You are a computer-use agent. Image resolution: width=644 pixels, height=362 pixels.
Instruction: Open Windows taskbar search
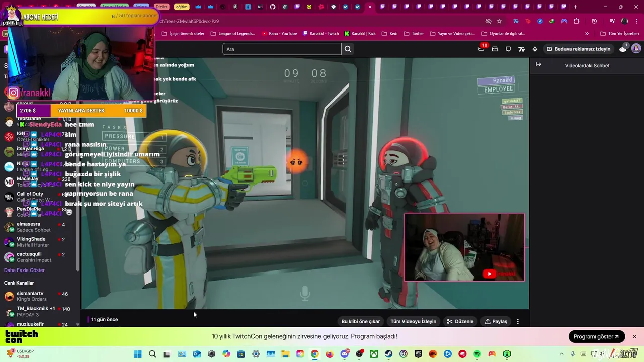point(152,354)
